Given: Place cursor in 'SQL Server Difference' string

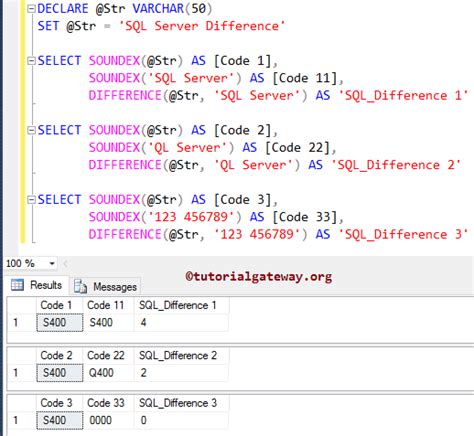Looking at the screenshot, I should [x=202, y=26].
